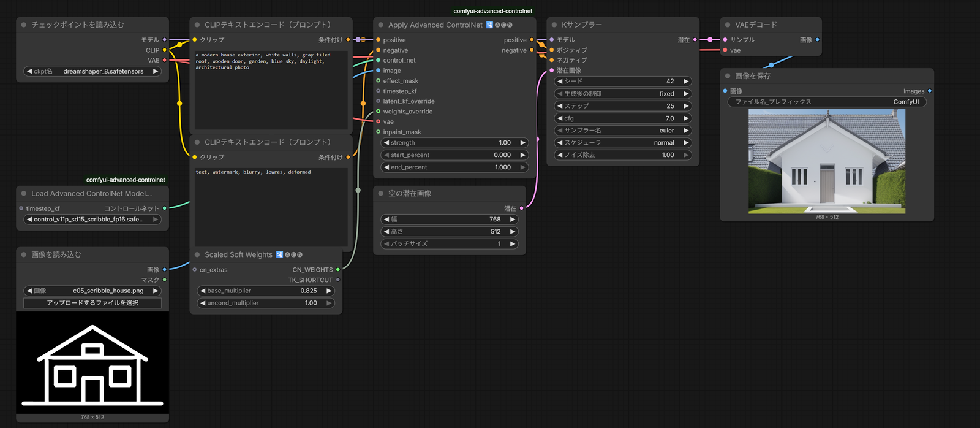Image resolution: width=980 pixels, height=428 pixels.
Task: Click the next arrow on ckpt名 field
Action: tap(156, 71)
